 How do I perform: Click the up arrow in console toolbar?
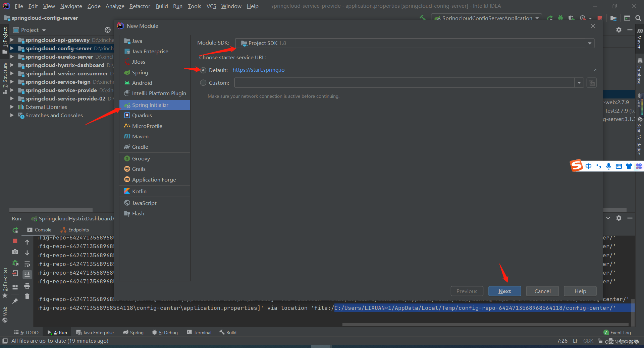[x=27, y=242]
